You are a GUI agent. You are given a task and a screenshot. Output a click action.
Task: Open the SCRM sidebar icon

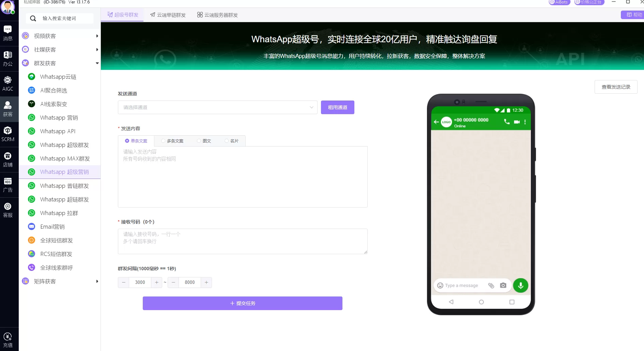coord(7,134)
